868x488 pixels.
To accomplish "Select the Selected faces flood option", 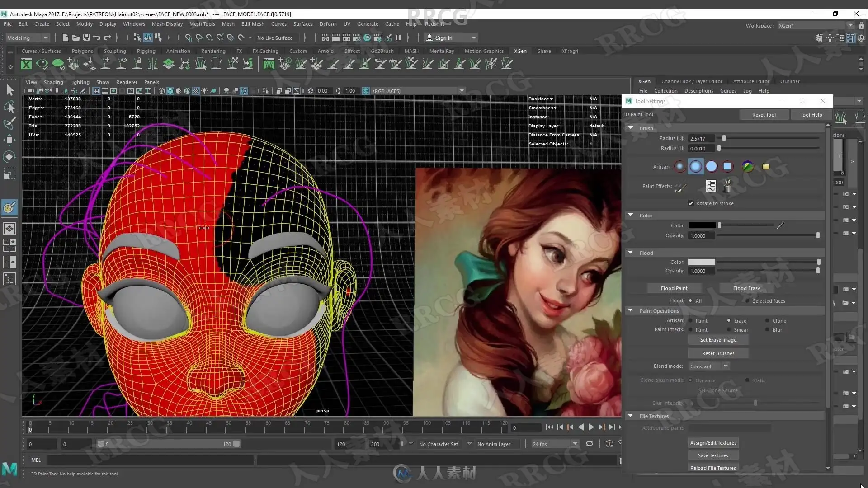I will click(747, 301).
